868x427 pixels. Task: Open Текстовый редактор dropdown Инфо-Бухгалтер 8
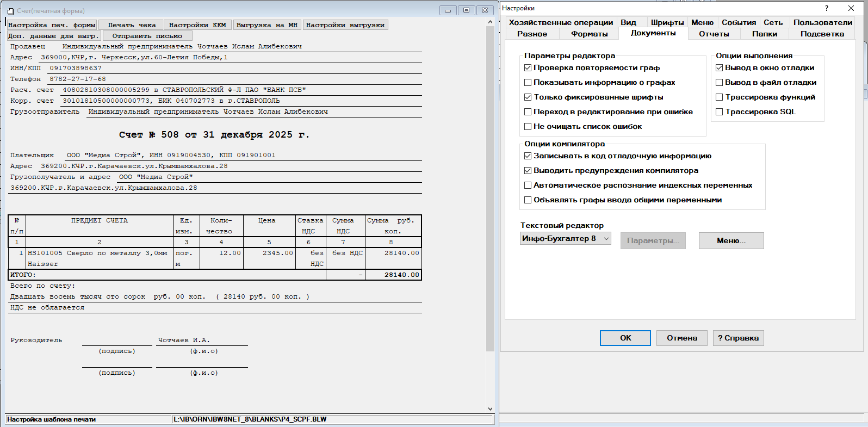[566, 239]
